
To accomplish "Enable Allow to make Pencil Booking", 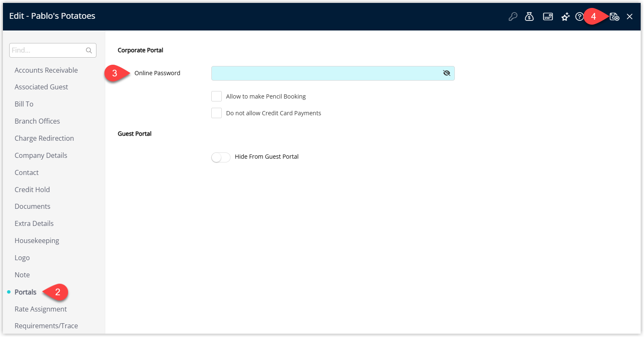I will click(x=216, y=96).
